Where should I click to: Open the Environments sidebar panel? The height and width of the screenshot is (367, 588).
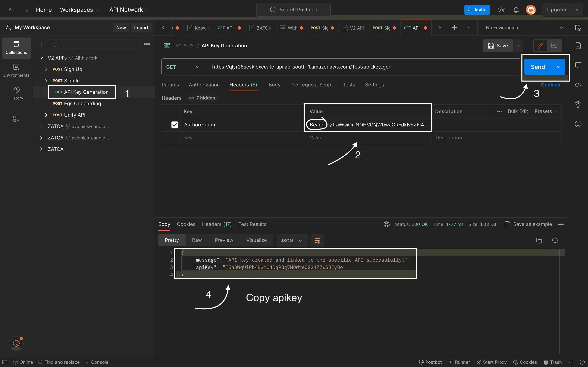pyautogui.click(x=16, y=71)
